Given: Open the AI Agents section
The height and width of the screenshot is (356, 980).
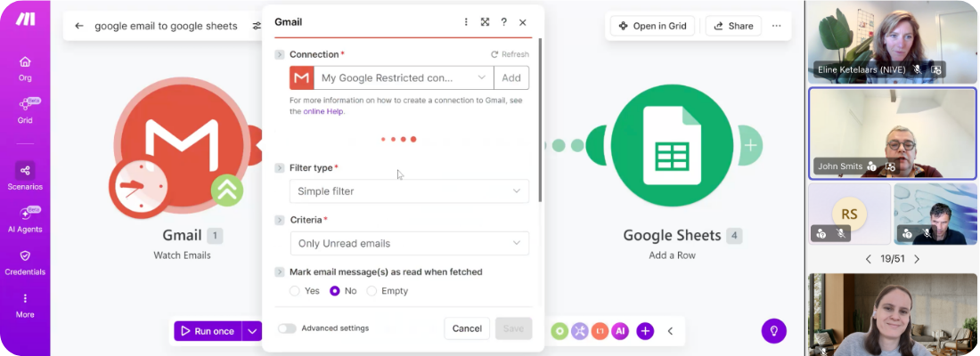Looking at the screenshot, I should (25, 219).
